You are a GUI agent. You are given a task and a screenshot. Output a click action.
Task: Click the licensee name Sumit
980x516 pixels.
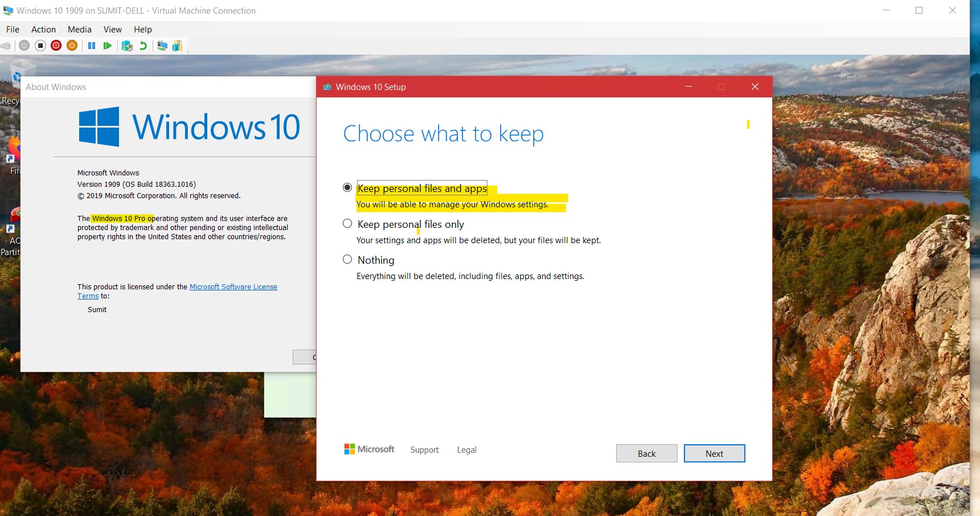click(x=97, y=310)
